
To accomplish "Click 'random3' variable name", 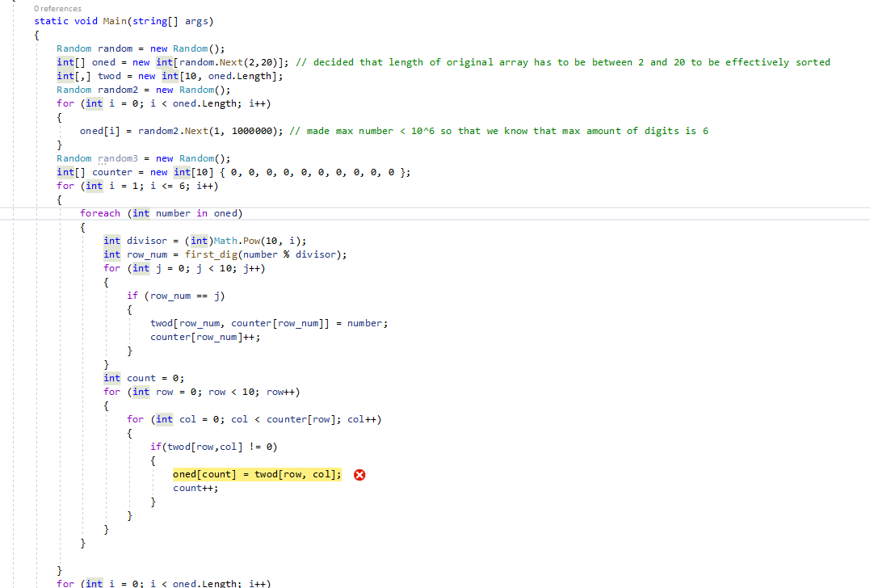I will click(118, 158).
